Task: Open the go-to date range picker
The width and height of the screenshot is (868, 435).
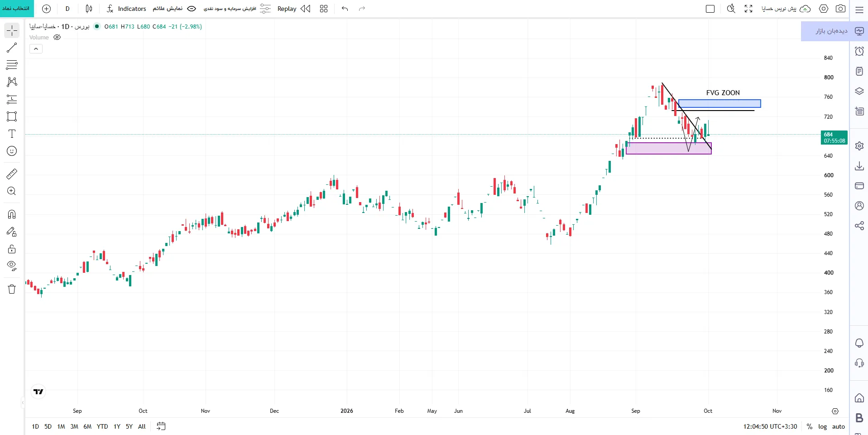Action: coord(161,426)
